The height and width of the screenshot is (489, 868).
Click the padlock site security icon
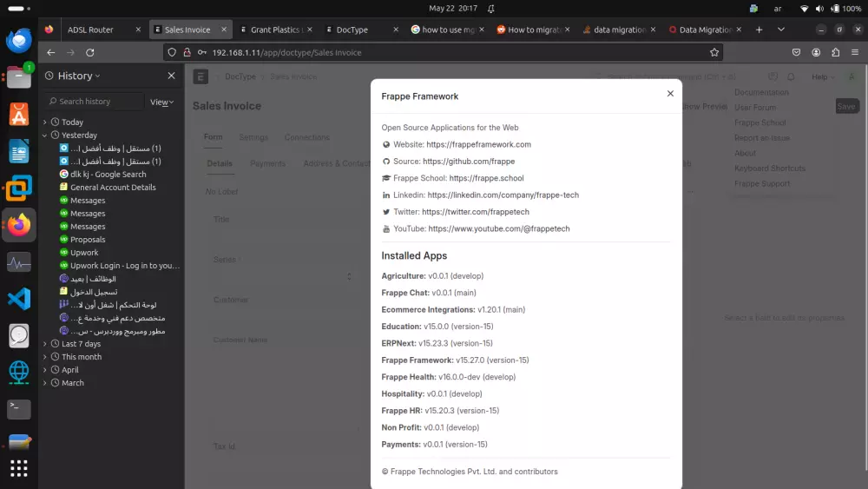pos(187,52)
